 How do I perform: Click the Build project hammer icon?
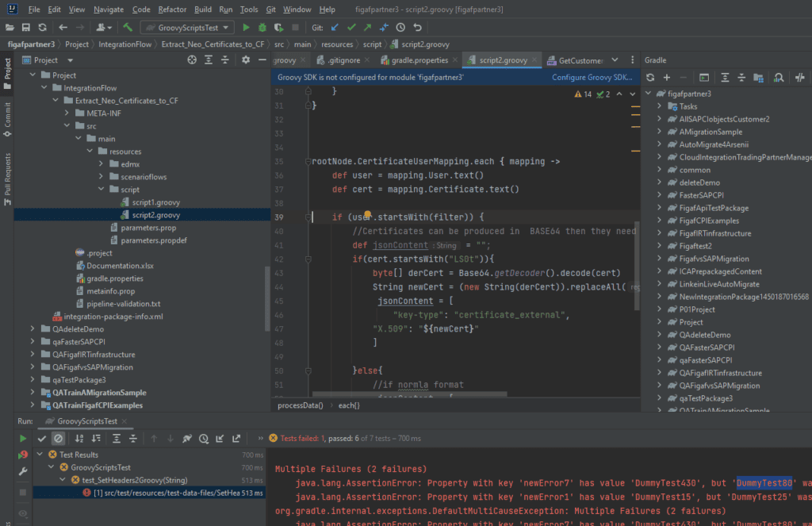pos(128,28)
